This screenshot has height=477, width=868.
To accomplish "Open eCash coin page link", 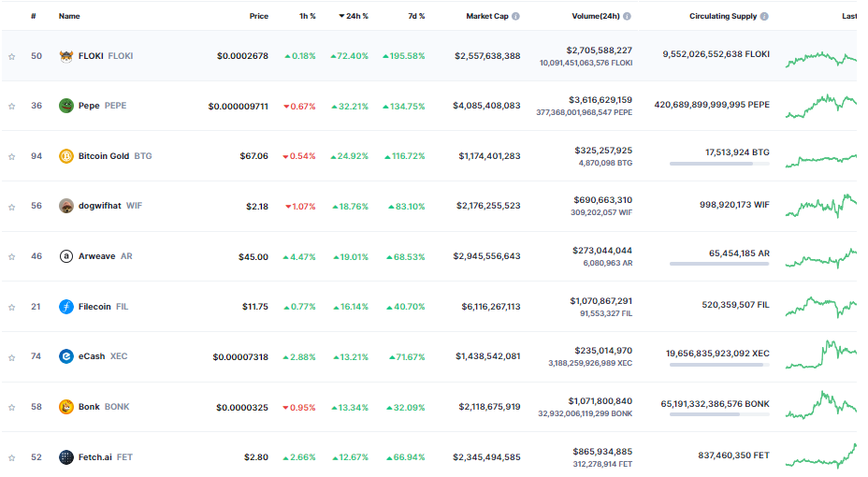I will point(103,356).
